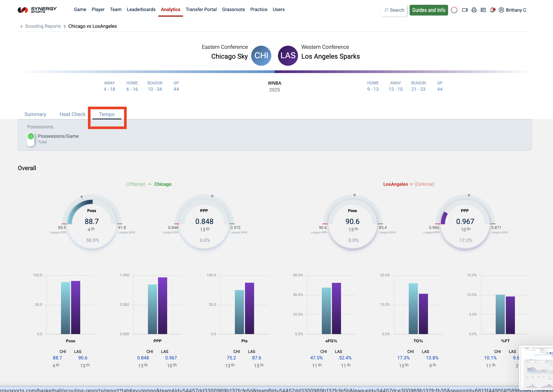This screenshot has height=392, width=553.
Task: Open the Game menu
Action: coord(80,9)
